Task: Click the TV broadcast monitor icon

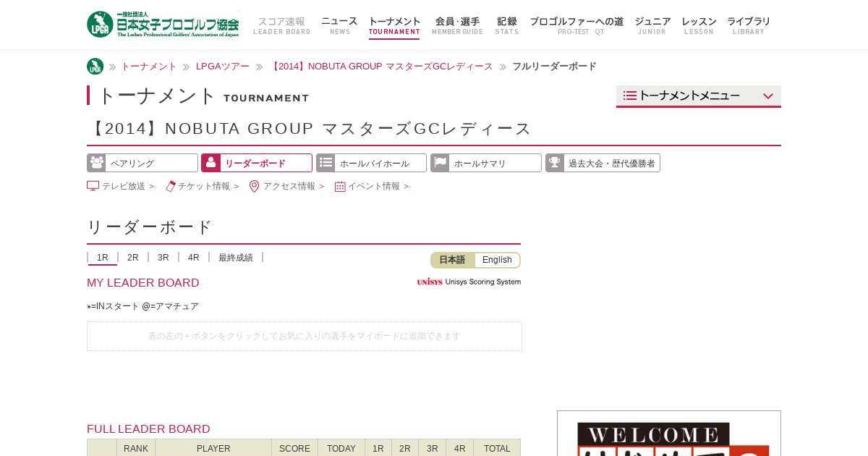Action: [93, 186]
